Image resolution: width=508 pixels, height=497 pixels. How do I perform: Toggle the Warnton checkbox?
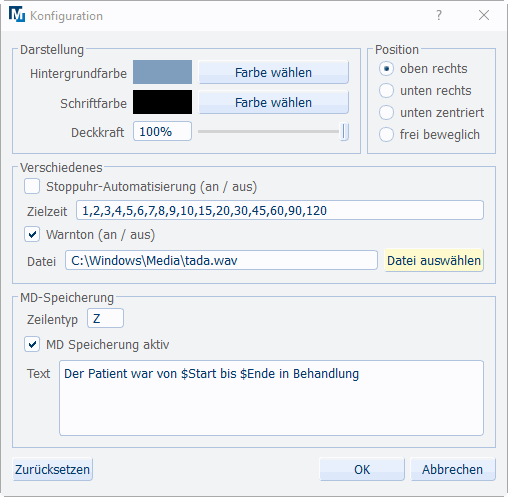coord(32,234)
